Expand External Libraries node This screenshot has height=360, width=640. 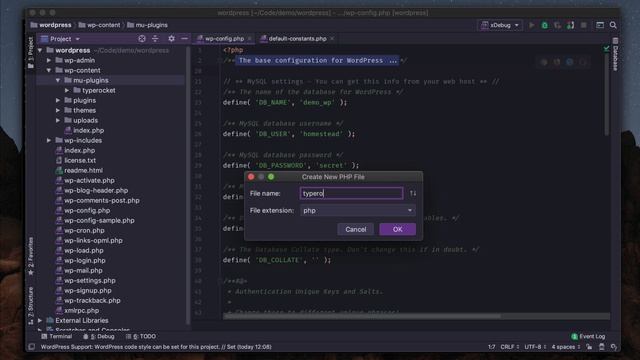40,321
